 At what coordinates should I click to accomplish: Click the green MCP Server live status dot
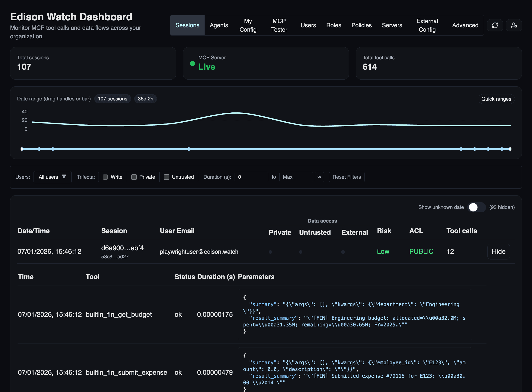(x=192, y=63)
